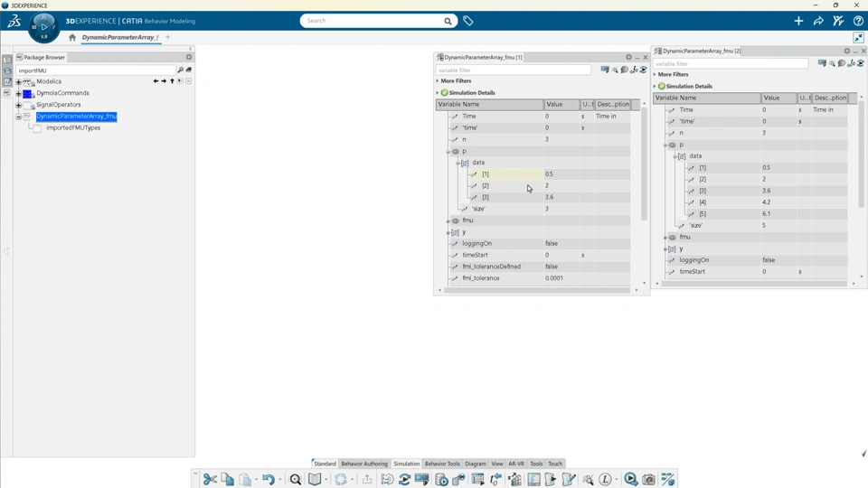Click the back arrow in Package Browser
The height and width of the screenshot is (488, 868).
pyautogui.click(x=156, y=81)
